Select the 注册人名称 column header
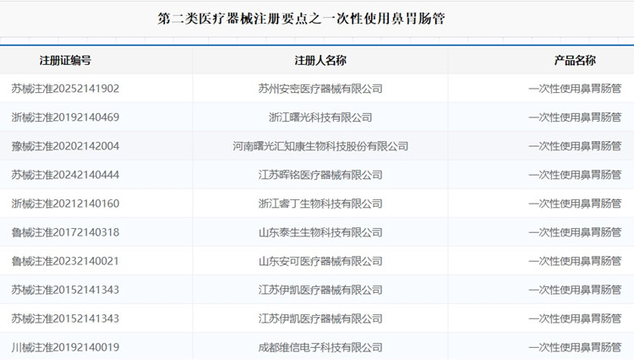Viewport: 634px width, 364px height. tap(320, 61)
